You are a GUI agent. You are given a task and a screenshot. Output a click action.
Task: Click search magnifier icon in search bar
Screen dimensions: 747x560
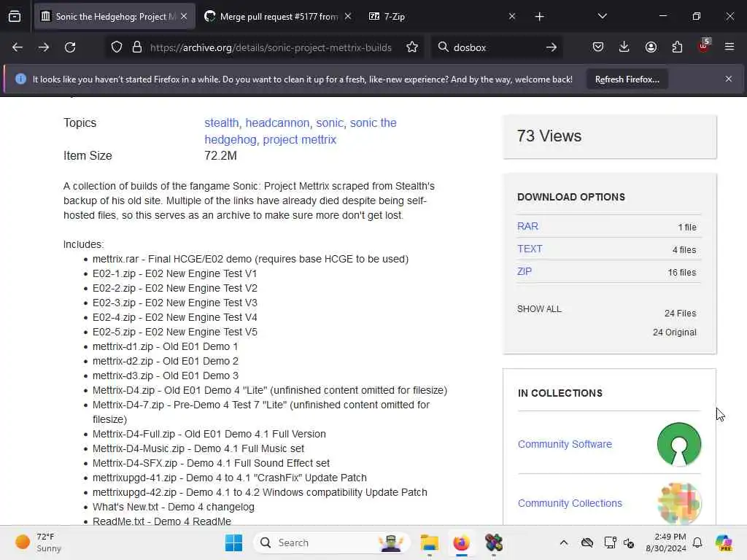pos(443,47)
